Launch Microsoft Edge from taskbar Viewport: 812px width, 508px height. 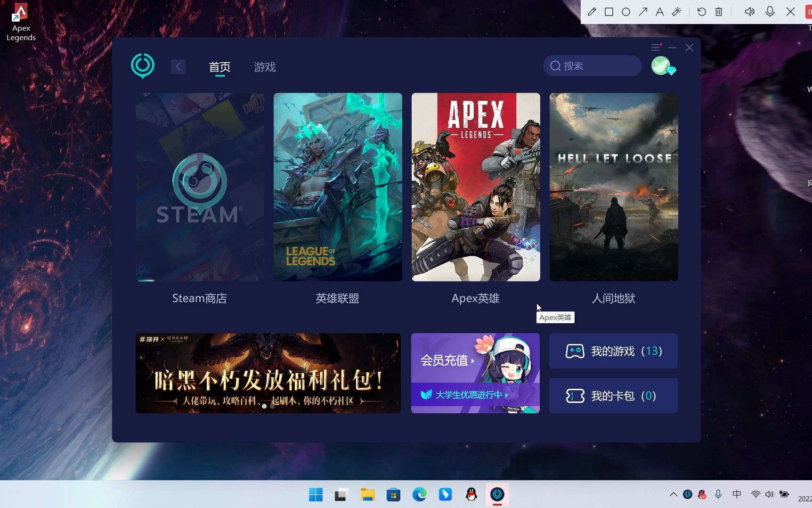pos(419,494)
